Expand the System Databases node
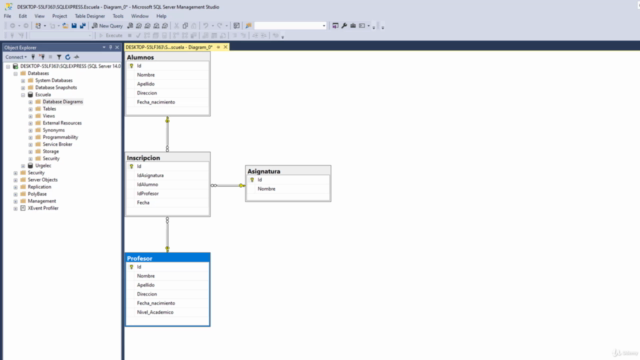This screenshot has width=640, height=360. (23, 80)
